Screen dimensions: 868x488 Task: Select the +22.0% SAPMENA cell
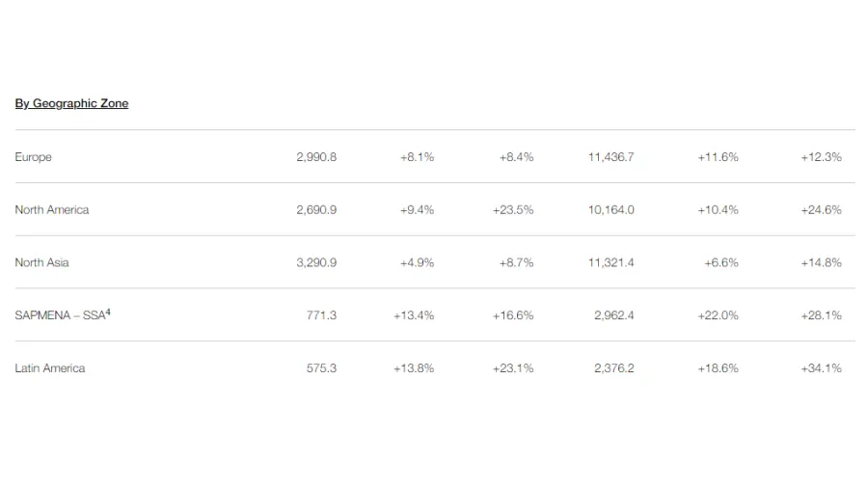click(x=718, y=315)
